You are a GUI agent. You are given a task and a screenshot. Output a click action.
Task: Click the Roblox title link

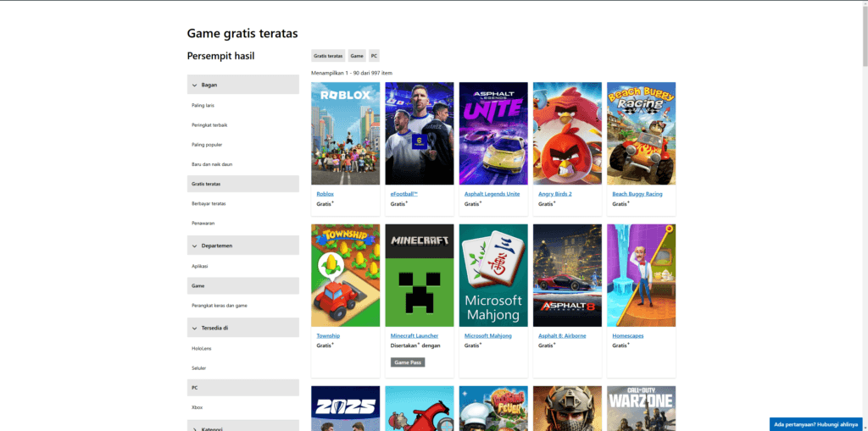point(325,194)
